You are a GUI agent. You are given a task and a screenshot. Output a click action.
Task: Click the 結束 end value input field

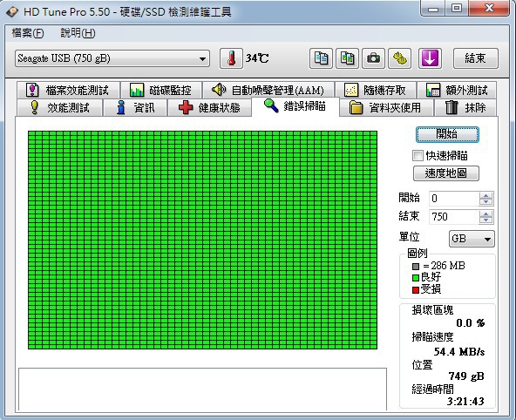click(x=454, y=217)
